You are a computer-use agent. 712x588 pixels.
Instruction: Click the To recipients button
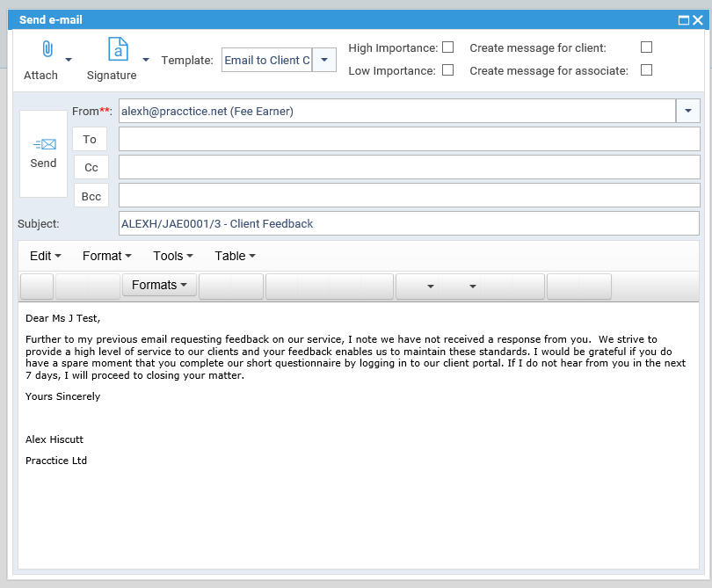tap(90, 139)
